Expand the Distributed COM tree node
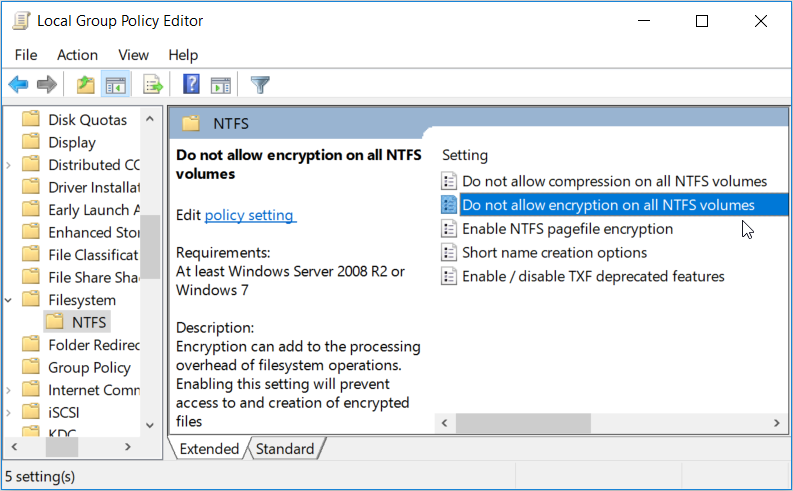 9,165
